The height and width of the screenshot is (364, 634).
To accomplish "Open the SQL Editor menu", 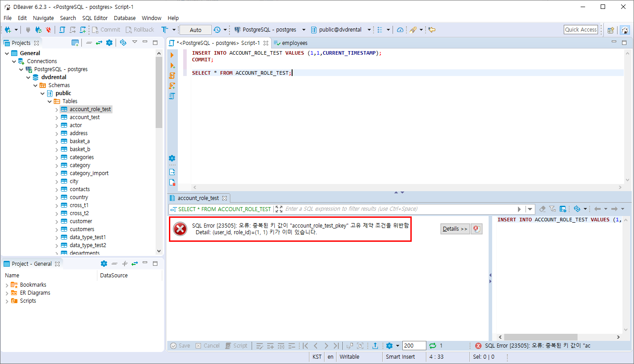I will (95, 18).
